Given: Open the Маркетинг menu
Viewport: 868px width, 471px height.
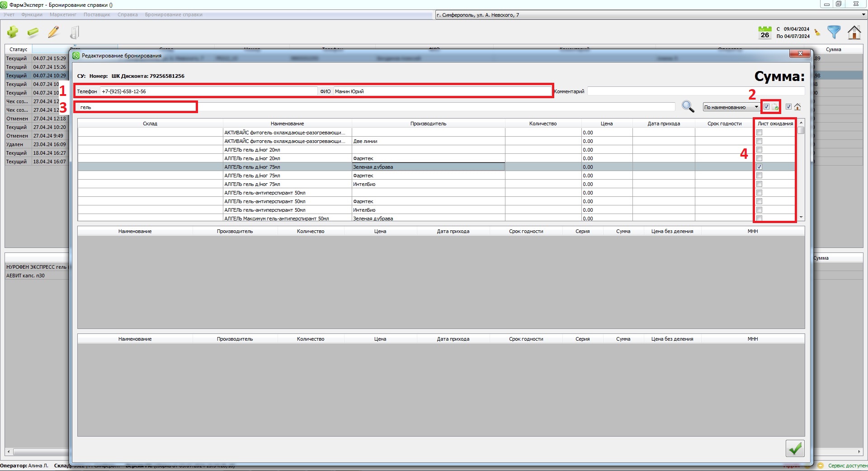Looking at the screenshot, I should click(x=63, y=14).
